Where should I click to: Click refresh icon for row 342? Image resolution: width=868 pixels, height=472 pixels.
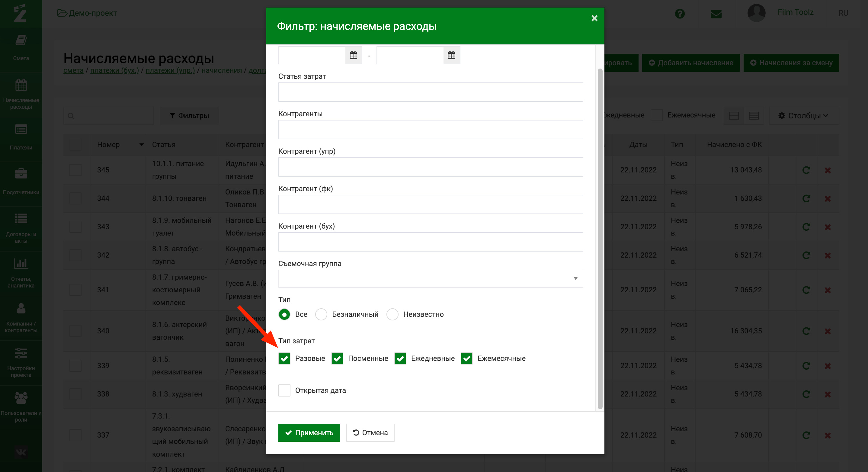pyautogui.click(x=806, y=255)
